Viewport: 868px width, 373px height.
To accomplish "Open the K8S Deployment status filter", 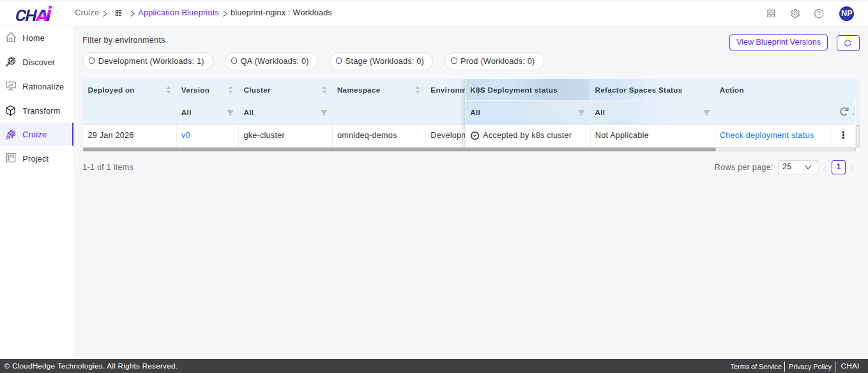I will pos(581,112).
